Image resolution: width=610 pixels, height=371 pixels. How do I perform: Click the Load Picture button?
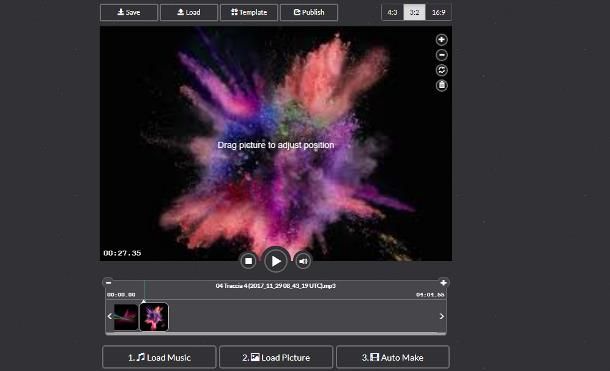[x=276, y=357]
